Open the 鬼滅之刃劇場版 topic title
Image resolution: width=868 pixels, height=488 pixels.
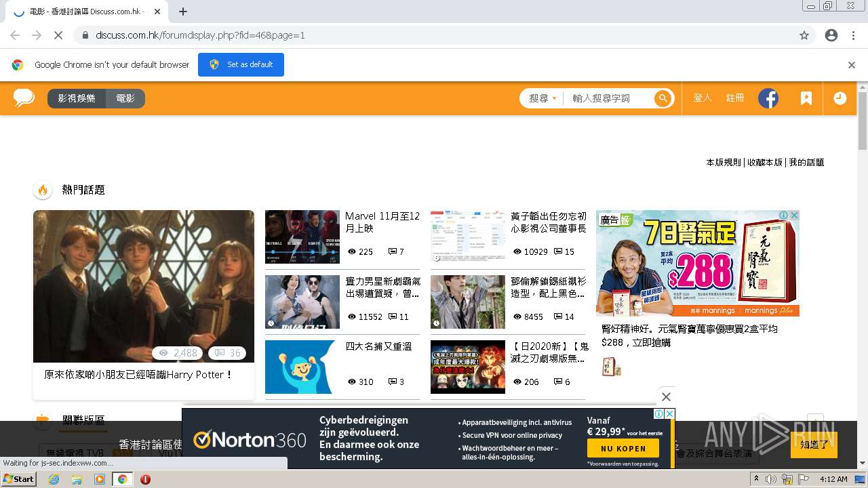coord(550,352)
